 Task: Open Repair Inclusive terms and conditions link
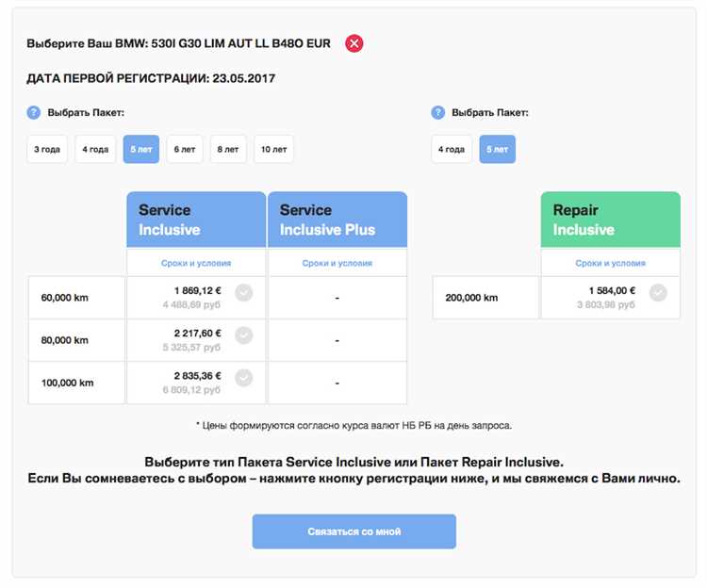(x=611, y=263)
